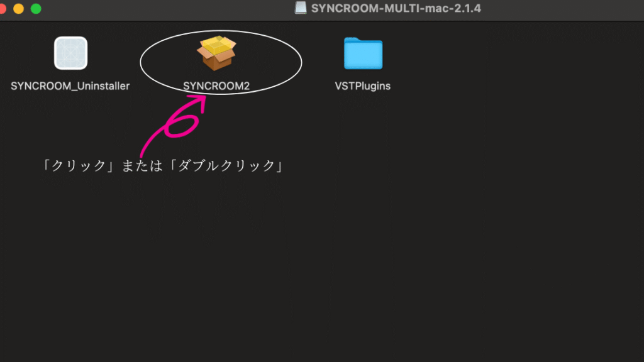Click the 2.1.4 version number in title

coord(467,8)
